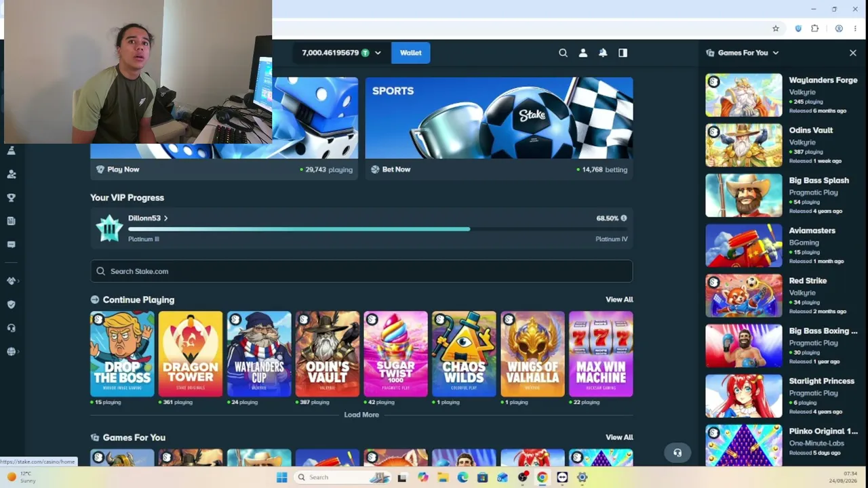This screenshot has width=868, height=488.
Task: Open Starlight Princess in side panel
Action: [781, 396]
